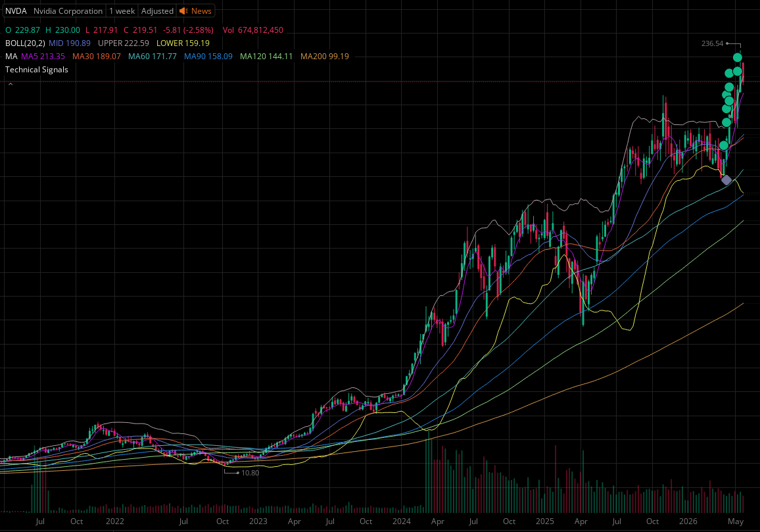
Task: Click the 236.54 high price label
Action: click(x=712, y=43)
